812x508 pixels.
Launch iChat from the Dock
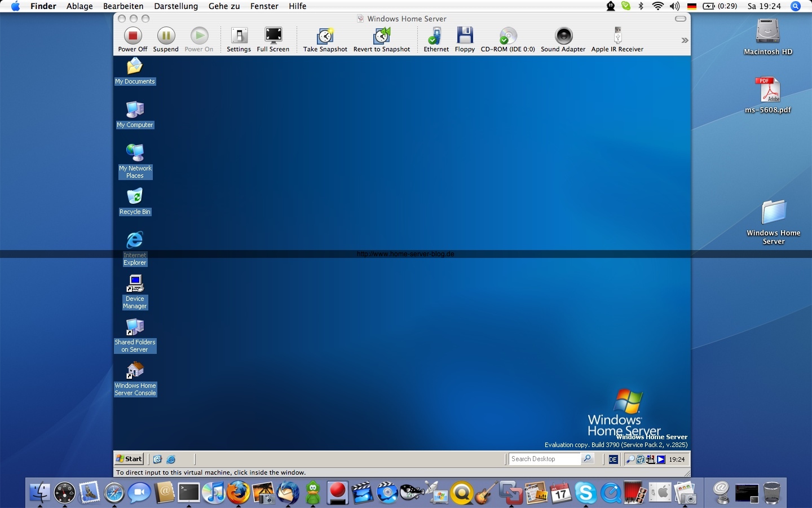[x=139, y=493]
